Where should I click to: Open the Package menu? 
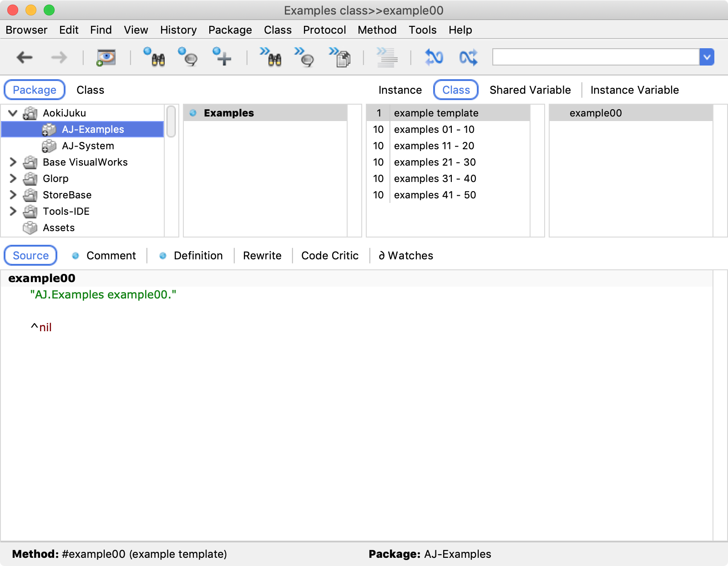(x=230, y=30)
